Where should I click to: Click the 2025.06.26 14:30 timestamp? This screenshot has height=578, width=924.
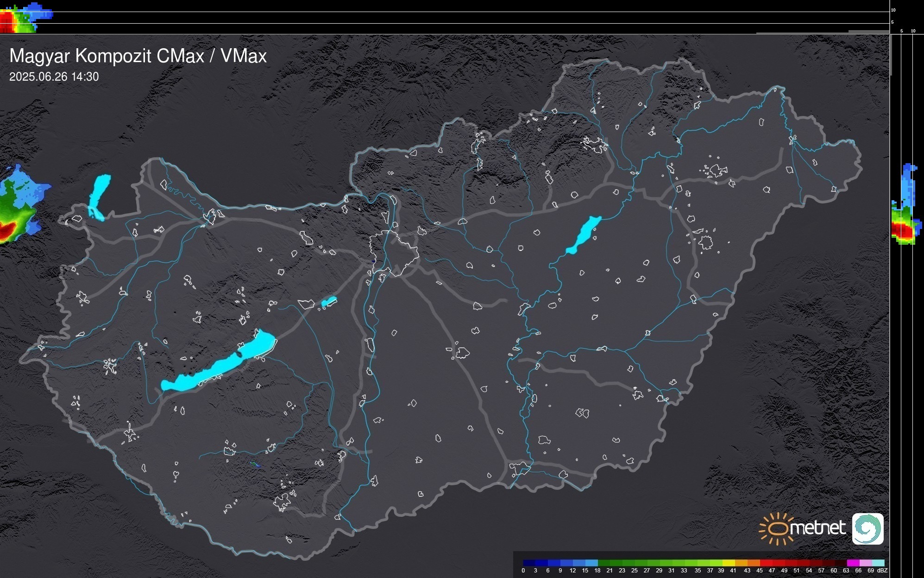(x=54, y=77)
